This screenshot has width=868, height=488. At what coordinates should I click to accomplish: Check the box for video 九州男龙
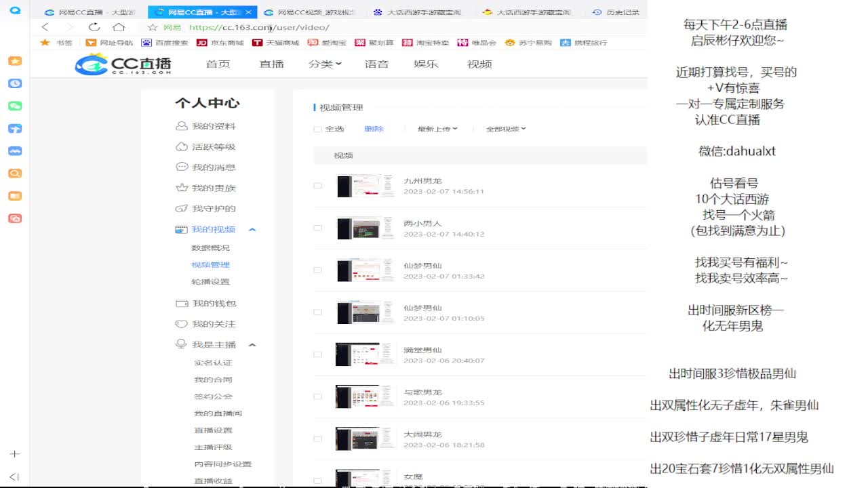tap(317, 186)
